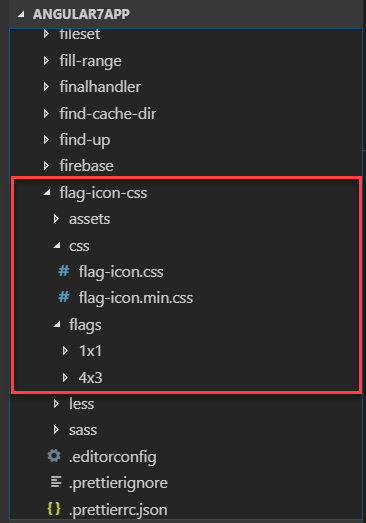The width and height of the screenshot is (366, 523).
Task: Click the hash icon beside flag-icon.min.css
Action: point(64,297)
